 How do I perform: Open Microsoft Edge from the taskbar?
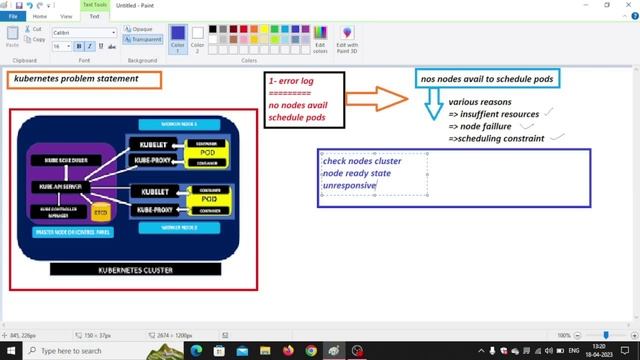196,351
